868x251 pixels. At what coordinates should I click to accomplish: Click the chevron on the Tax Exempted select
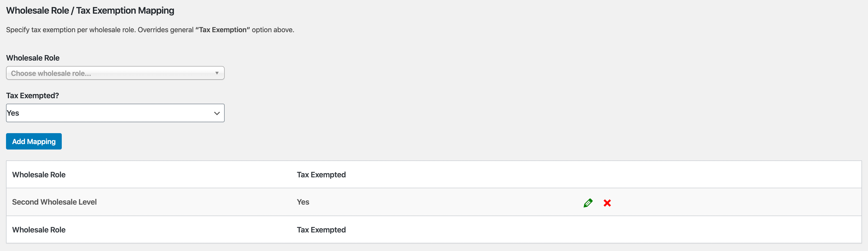217,113
